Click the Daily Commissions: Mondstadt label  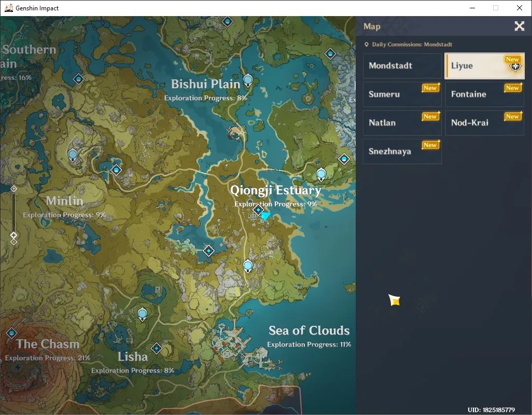point(412,45)
